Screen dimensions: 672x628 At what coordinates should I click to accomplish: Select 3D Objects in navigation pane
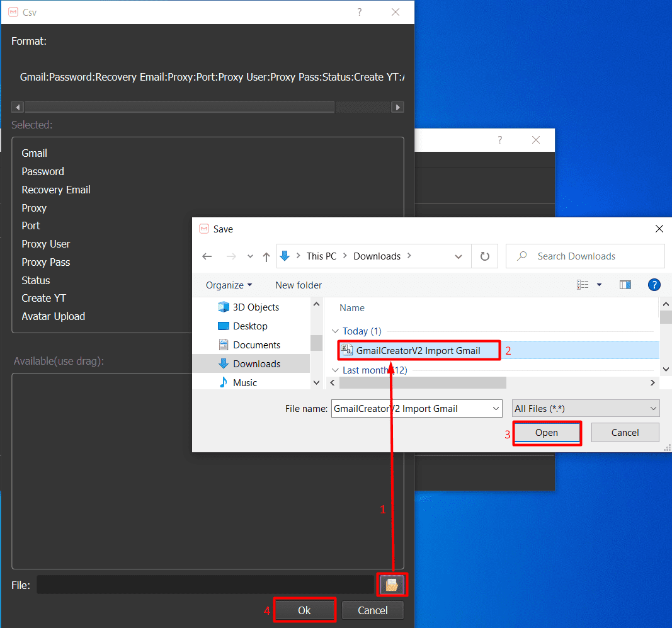point(256,307)
